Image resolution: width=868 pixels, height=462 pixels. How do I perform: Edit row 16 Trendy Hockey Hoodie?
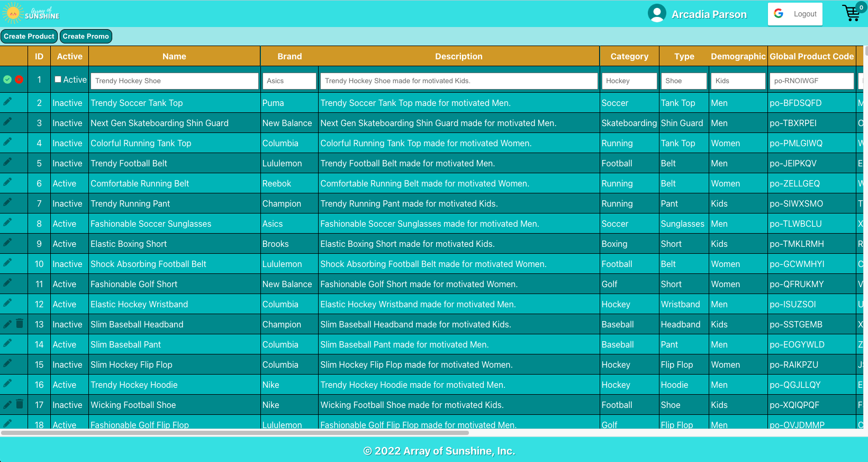tap(7, 383)
